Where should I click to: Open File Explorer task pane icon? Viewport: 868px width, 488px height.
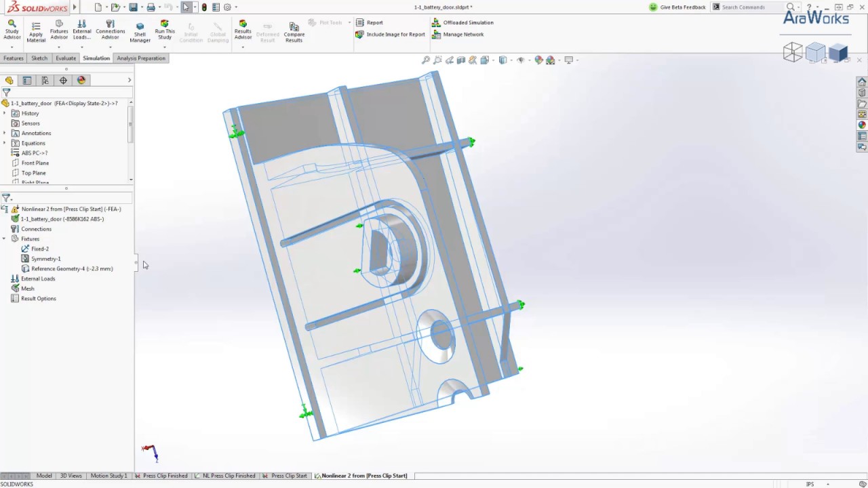862,104
